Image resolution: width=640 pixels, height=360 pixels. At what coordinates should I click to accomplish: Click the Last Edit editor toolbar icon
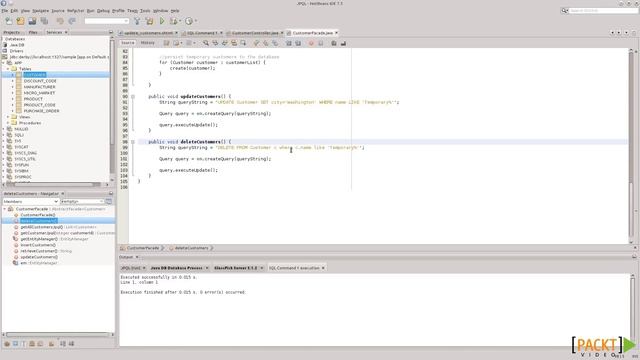167,43
